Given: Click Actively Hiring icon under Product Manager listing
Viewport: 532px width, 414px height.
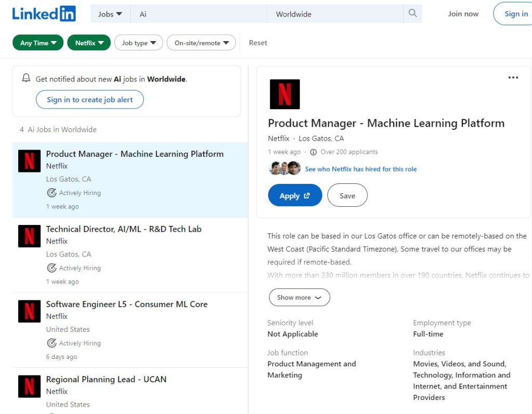Looking at the screenshot, I should pyautogui.click(x=51, y=193).
